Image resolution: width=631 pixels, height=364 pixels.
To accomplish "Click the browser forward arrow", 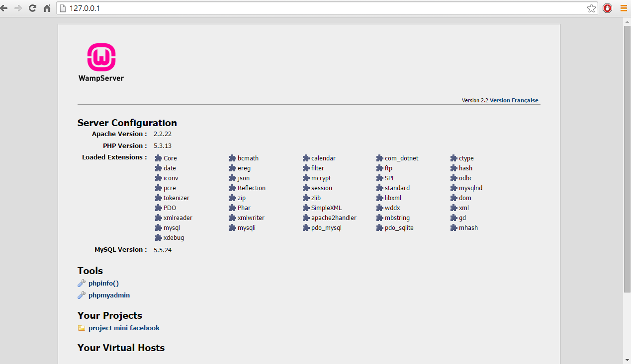I will pos(18,8).
